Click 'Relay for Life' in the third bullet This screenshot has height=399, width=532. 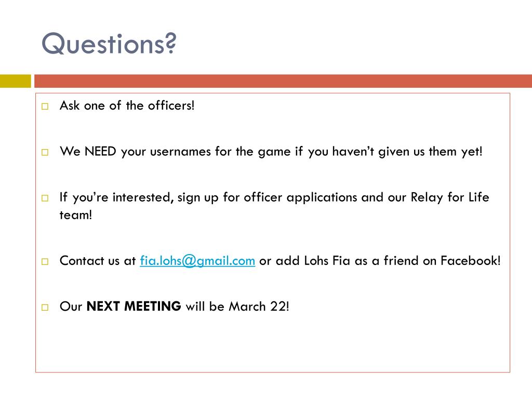click(x=450, y=197)
